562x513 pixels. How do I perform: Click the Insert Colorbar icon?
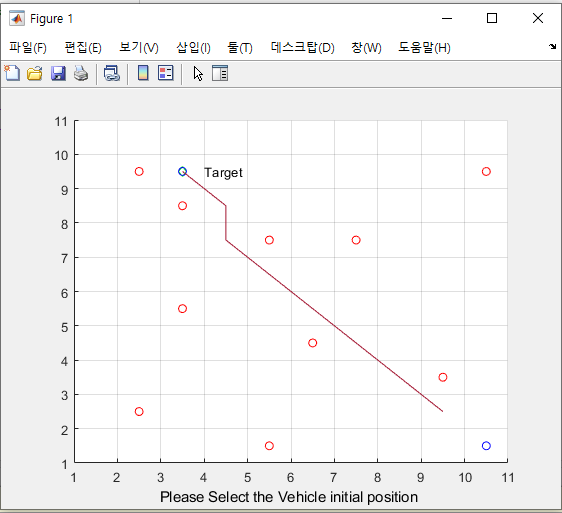143,73
